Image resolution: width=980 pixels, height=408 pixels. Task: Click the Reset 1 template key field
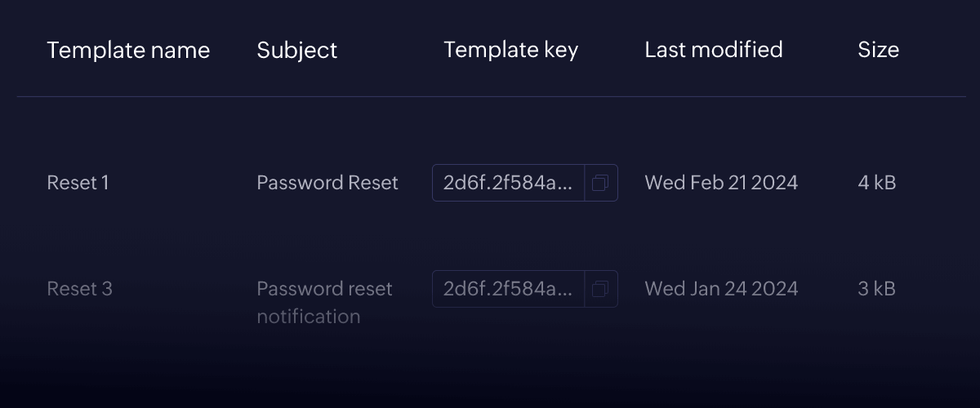click(x=508, y=183)
